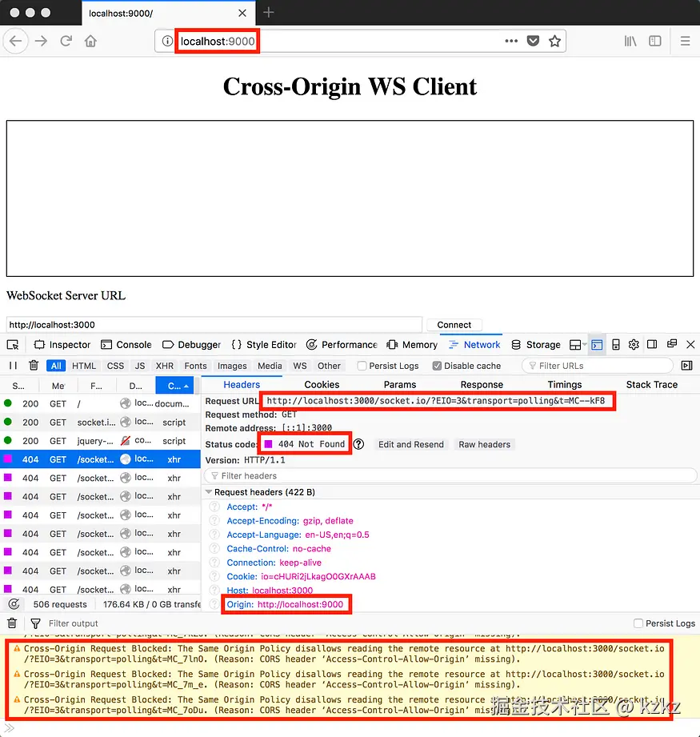700x737 pixels.
Task: Open the Library bookshelf icon
Action: click(630, 41)
